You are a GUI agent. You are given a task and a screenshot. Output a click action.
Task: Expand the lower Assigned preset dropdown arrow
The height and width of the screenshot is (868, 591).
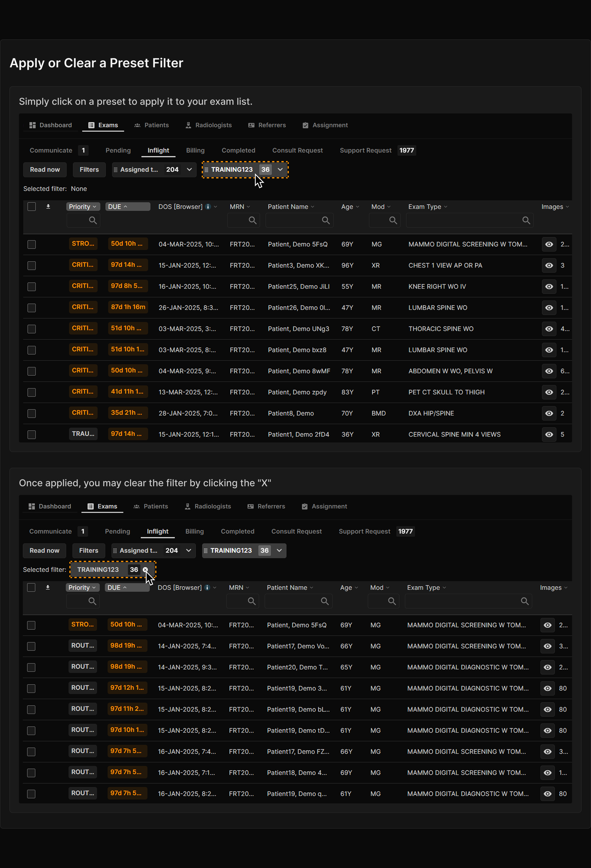point(189,551)
